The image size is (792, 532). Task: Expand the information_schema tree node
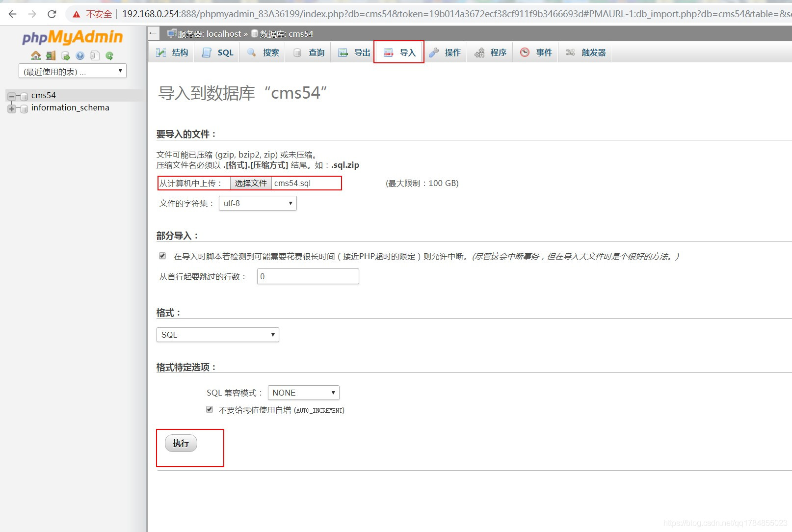tap(12, 108)
